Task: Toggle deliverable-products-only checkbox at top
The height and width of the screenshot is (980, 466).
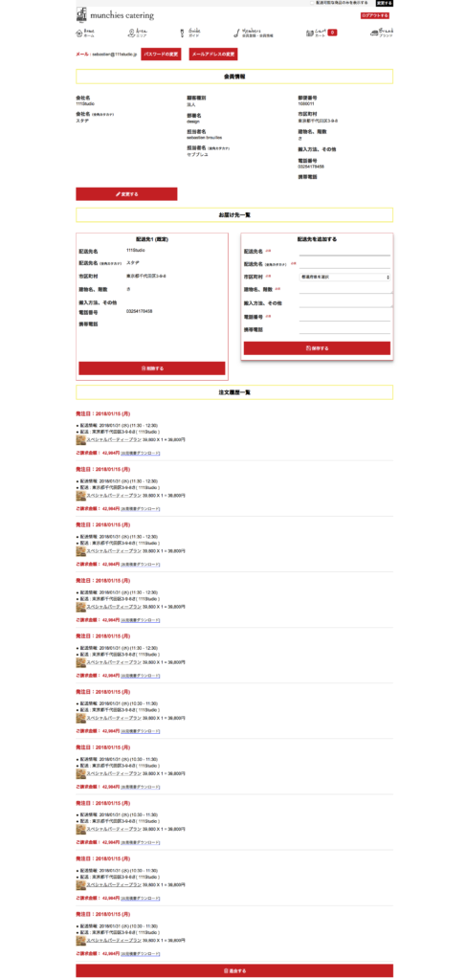Action: click(312, 3)
